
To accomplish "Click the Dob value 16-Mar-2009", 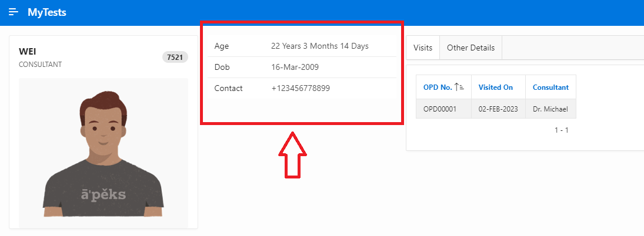I will click(295, 67).
